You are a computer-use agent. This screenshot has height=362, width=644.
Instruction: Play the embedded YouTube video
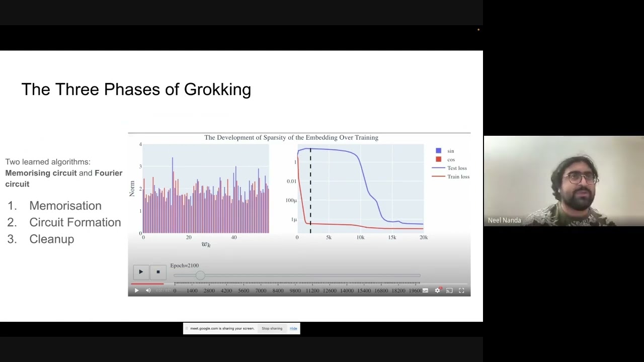pos(136,290)
